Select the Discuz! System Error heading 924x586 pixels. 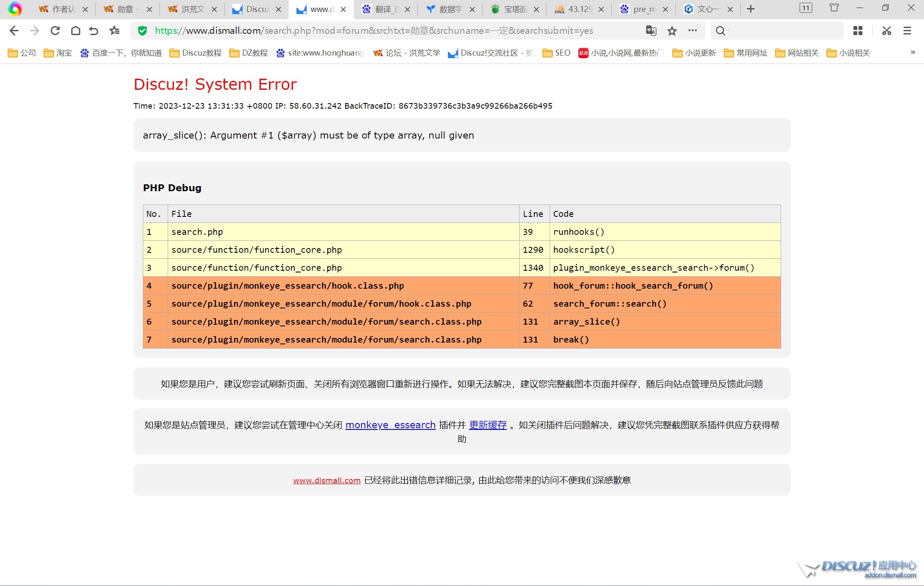pyautogui.click(x=215, y=85)
